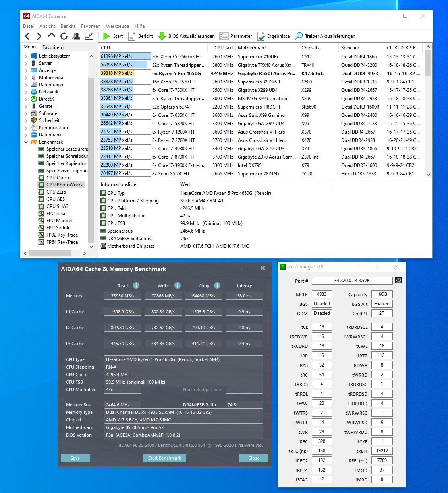This screenshot has height=493, width=448.
Task: Open the Bericht report toolbar button
Action: (141, 36)
